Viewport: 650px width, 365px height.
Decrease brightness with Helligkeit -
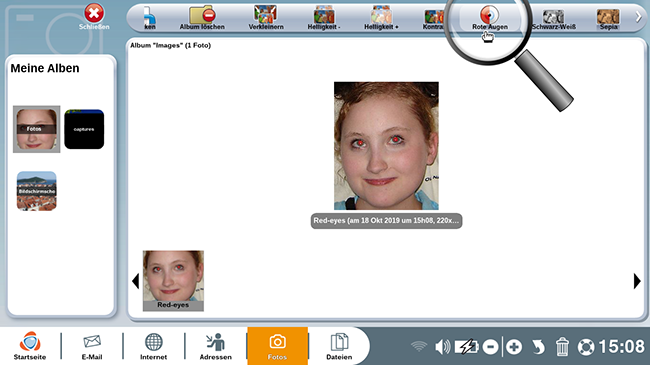324,18
